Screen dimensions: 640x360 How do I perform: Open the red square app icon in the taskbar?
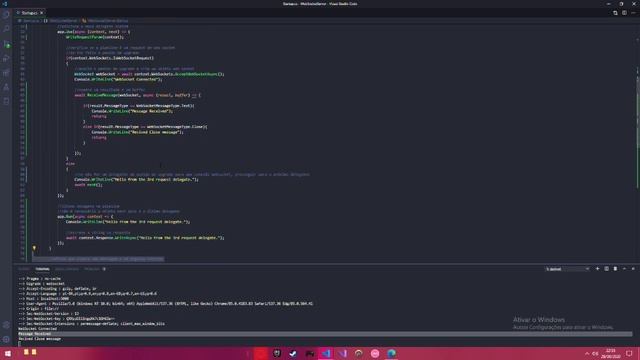(260, 353)
